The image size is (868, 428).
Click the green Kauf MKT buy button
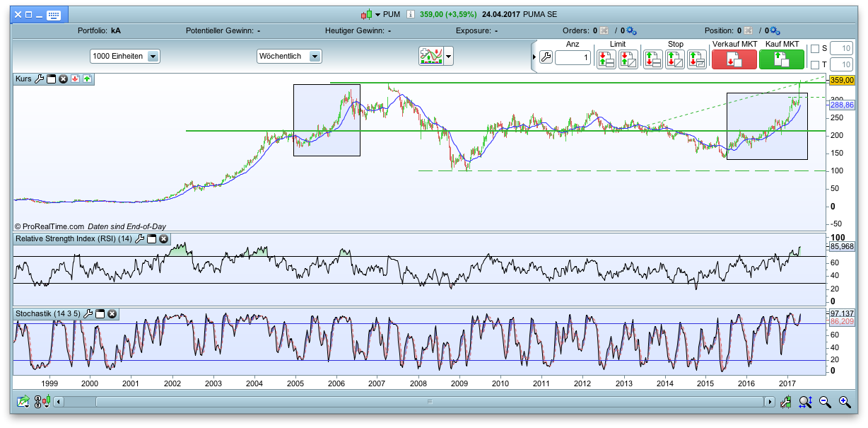(781, 59)
